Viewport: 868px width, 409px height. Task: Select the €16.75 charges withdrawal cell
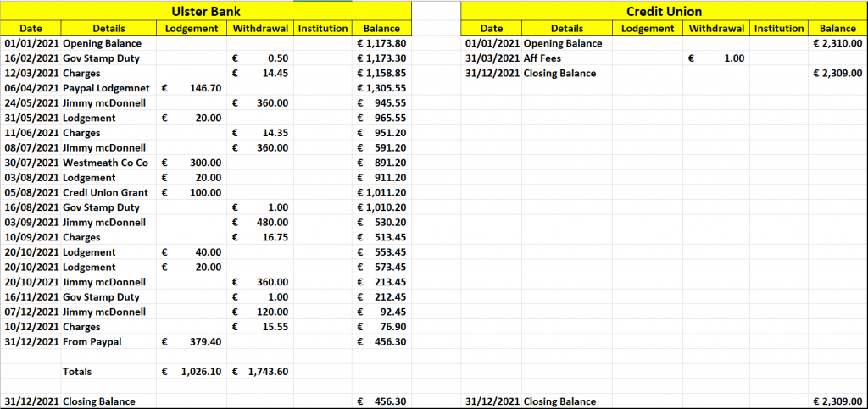(x=261, y=237)
